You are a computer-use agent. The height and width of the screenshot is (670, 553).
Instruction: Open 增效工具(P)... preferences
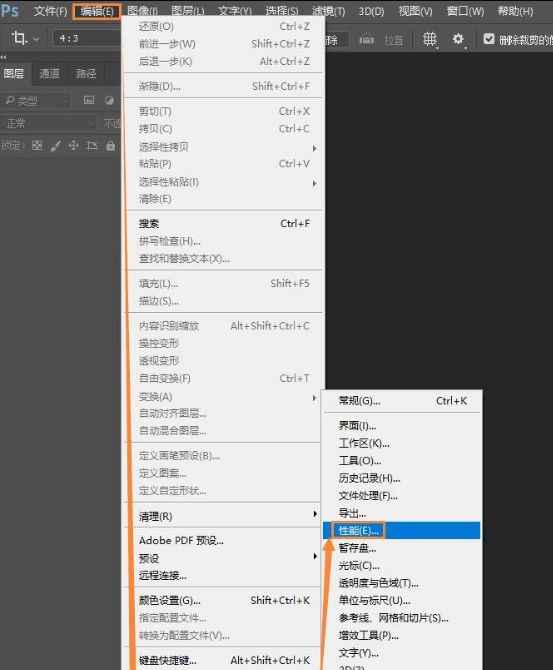(x=402, y=635)
